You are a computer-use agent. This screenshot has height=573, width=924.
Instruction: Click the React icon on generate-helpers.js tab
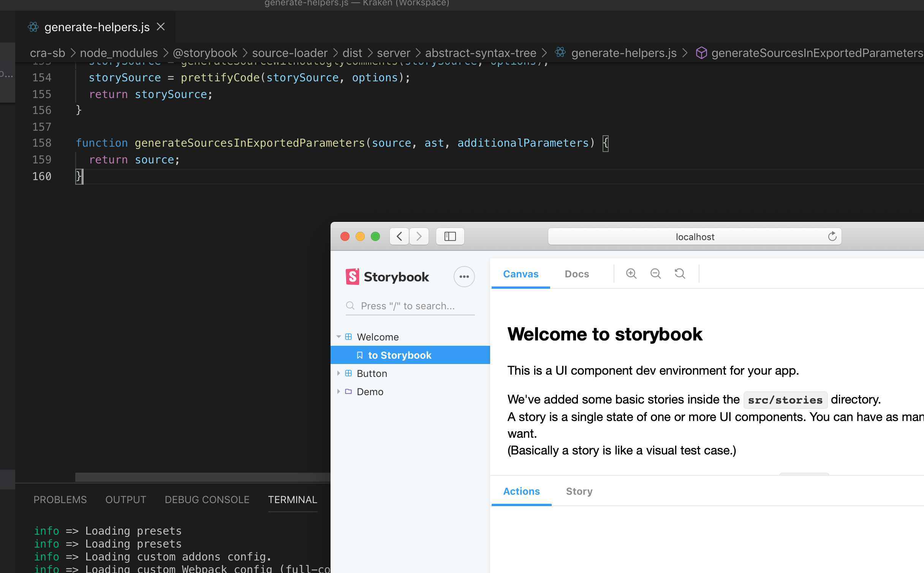pyautogui.click(x=33, y=27)
